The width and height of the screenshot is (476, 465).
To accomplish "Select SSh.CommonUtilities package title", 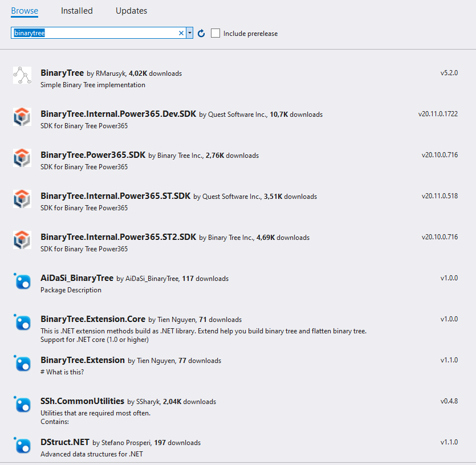I will [x=82, y=401].
